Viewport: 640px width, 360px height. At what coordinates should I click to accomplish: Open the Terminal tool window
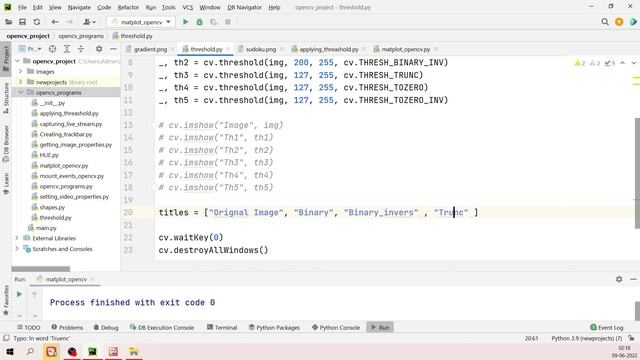click(x=222, y=327)
